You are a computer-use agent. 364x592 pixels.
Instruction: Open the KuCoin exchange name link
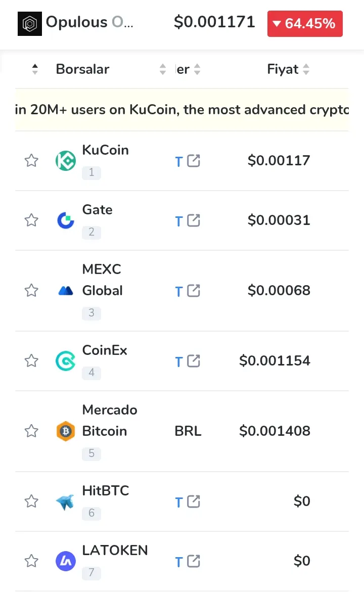(x=105, y=150)
